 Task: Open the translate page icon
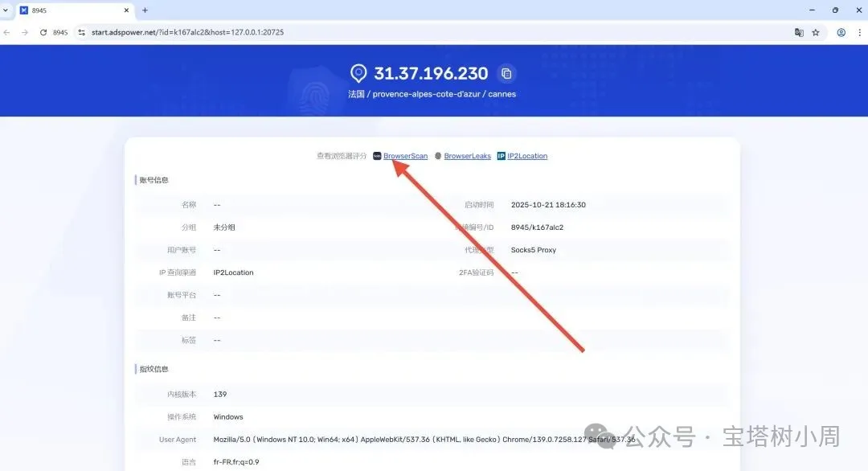point(799,33)
